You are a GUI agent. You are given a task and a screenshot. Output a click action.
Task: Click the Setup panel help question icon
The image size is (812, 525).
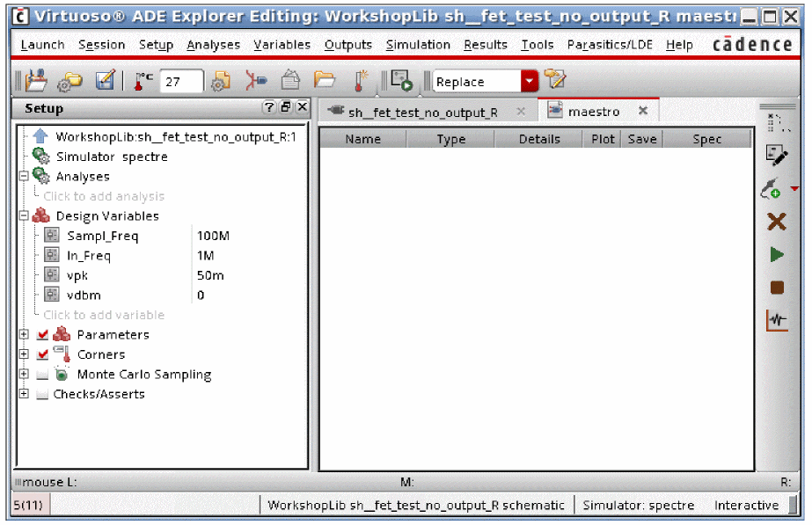click(x=269, y=107)
